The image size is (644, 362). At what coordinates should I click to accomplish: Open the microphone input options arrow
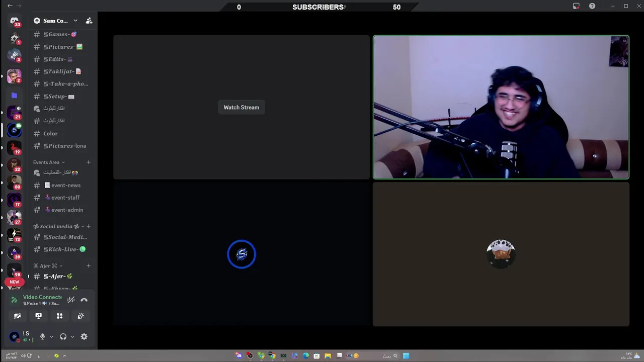pyautogui.click(x=51, y=337)
